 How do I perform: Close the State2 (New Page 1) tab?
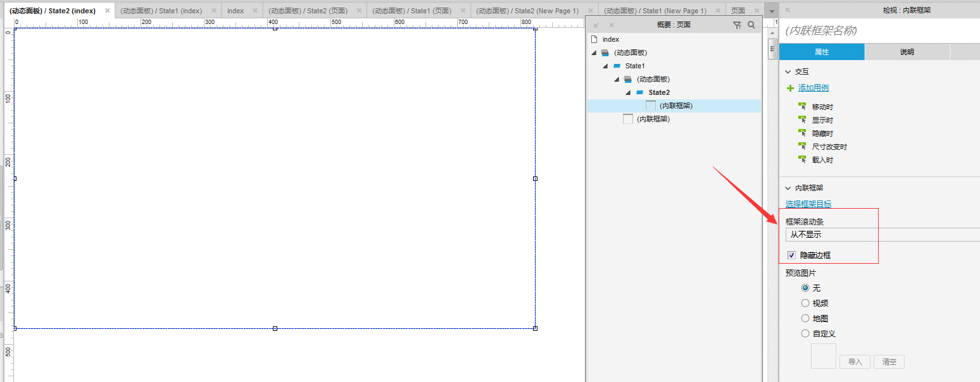590,11
